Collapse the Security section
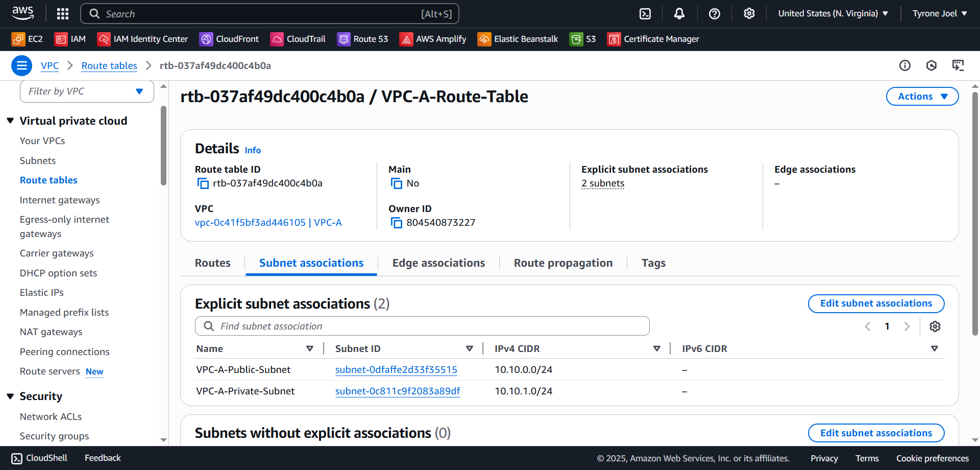This screenshot has width=980, height=470. click(x=10, y=396)
